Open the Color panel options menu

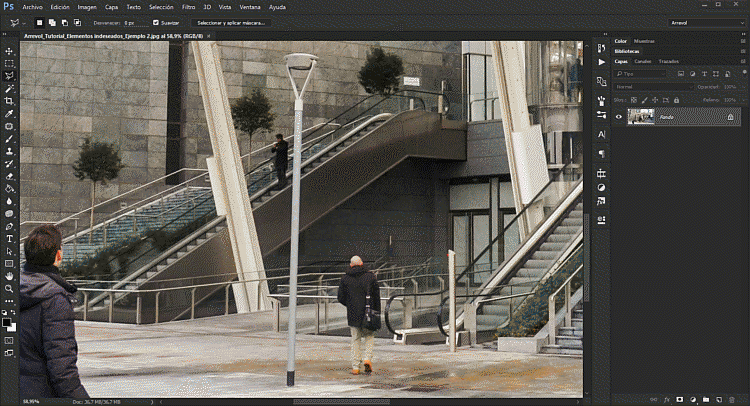(743, 41)
